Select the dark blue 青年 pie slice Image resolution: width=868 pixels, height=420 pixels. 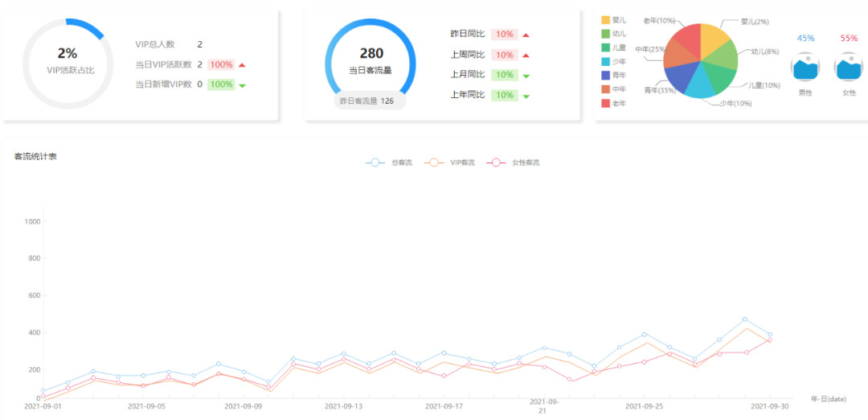coord(680,79)
